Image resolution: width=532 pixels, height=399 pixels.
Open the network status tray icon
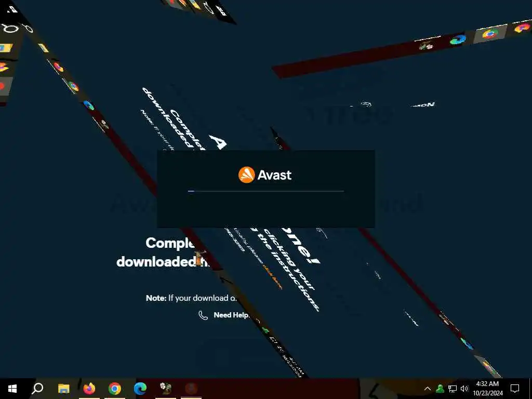453,389
